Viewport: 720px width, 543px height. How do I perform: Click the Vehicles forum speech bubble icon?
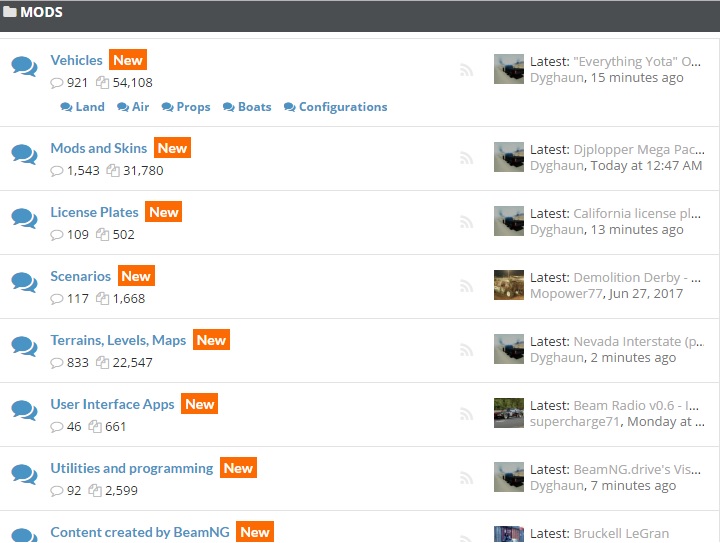tap(24, 67)
